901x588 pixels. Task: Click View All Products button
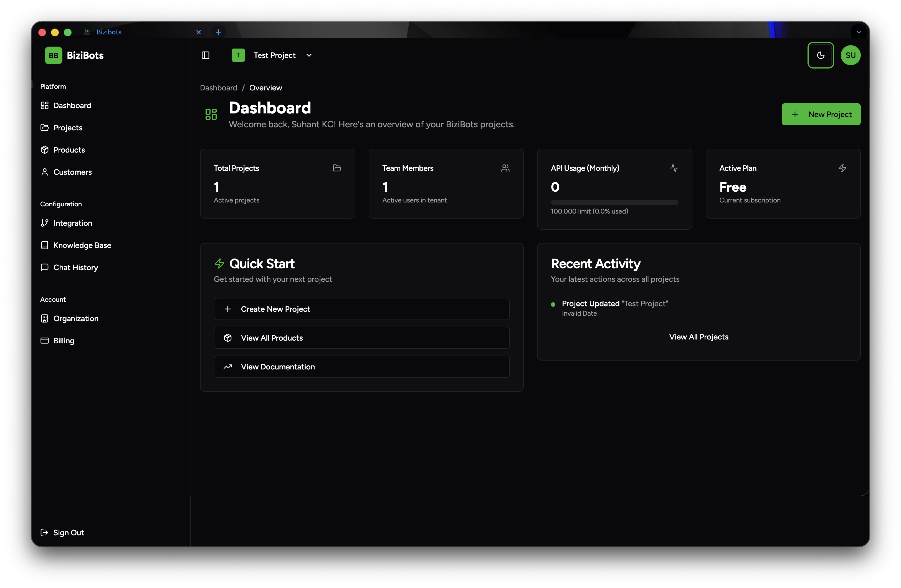361,338
